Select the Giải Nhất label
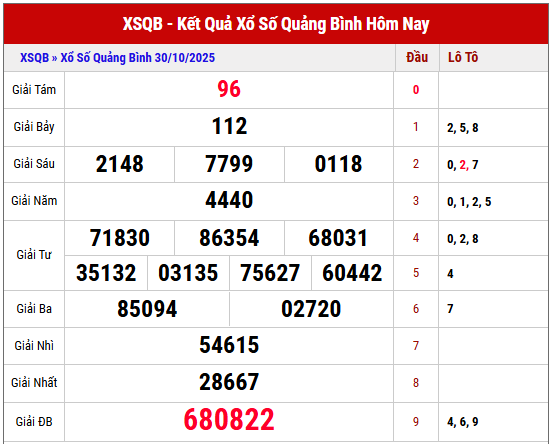 tap(34, 383)
